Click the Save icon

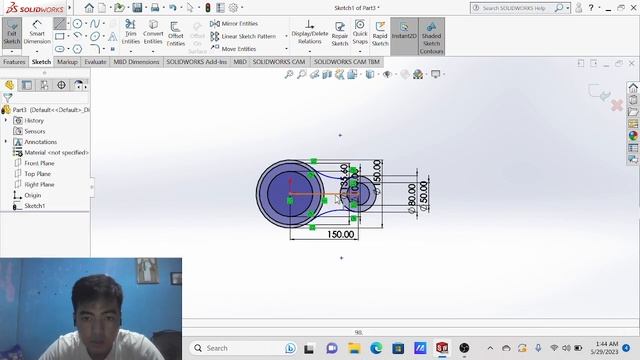click(137, 7)
